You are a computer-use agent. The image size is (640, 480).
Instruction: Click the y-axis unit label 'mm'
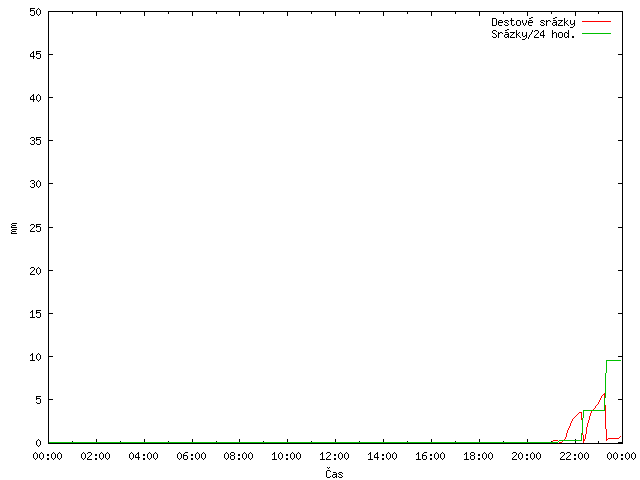tap(14, 228)
